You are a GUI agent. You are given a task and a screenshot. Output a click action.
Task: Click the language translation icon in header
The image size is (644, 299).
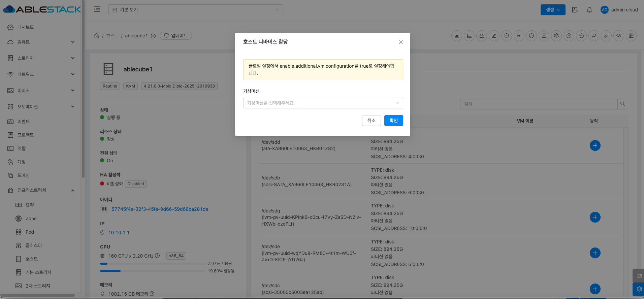[x=575, y=10]
